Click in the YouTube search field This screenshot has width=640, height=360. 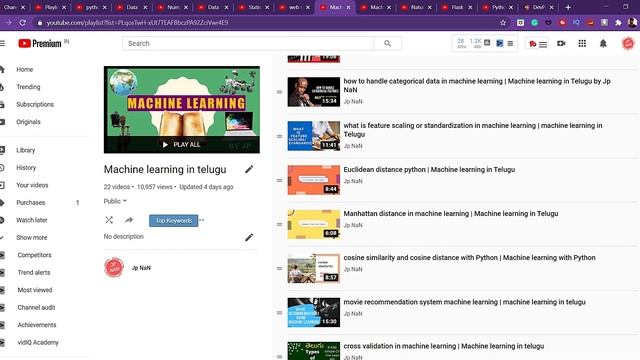[248, 43]
